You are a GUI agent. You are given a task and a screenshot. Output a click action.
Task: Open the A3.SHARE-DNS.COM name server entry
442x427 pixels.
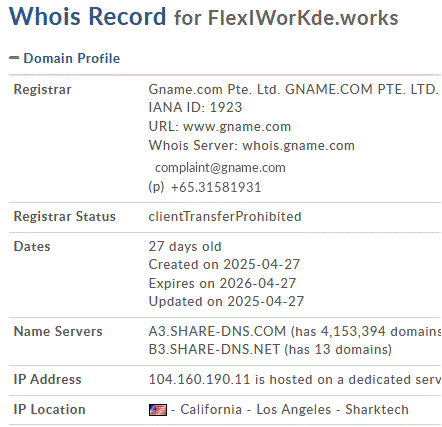tap(217, 331)
